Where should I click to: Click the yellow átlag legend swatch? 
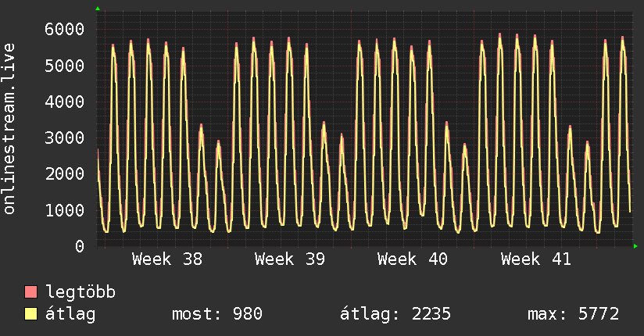click(x=30, y=314)
